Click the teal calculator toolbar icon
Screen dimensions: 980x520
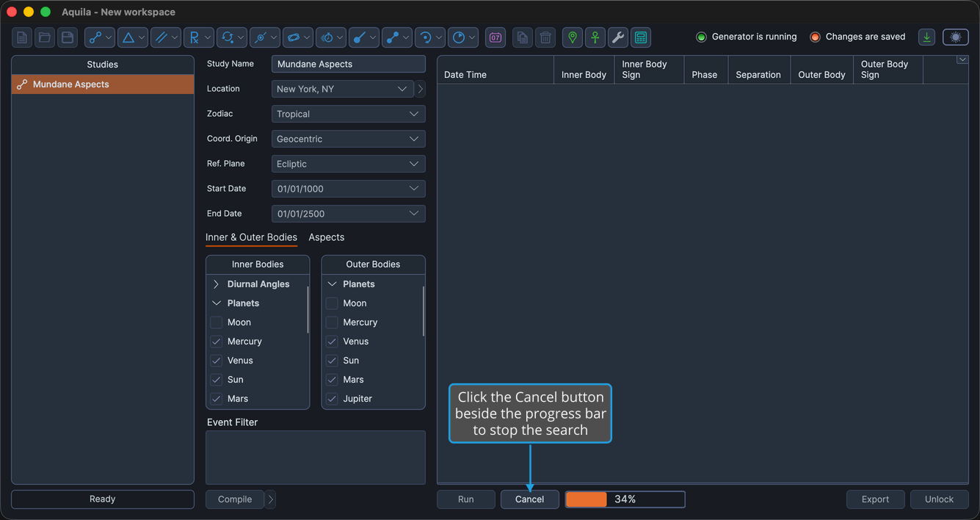coord(641,37)
